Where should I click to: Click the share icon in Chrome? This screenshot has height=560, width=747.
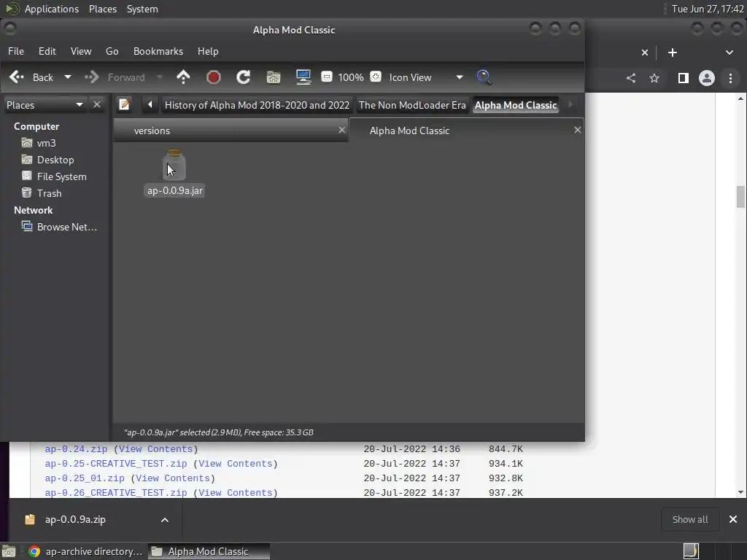pos(631,78)
